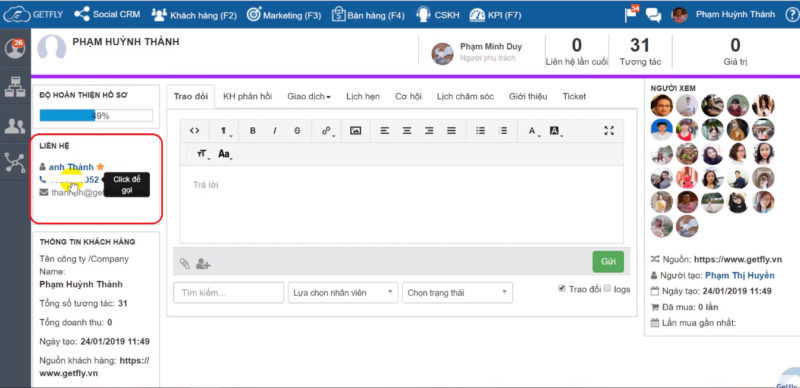Open Social CRM menu
The height and width of the screenshot is (388, 800).
(107, 14)
